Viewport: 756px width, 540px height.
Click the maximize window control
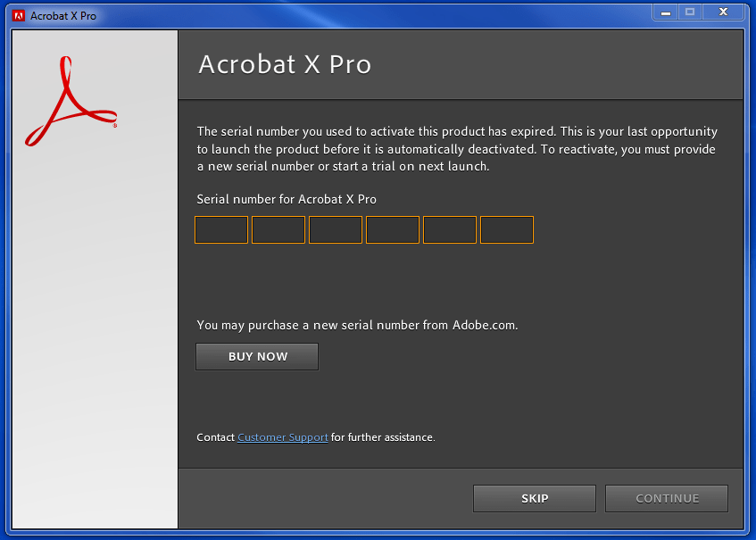point(690,12)
